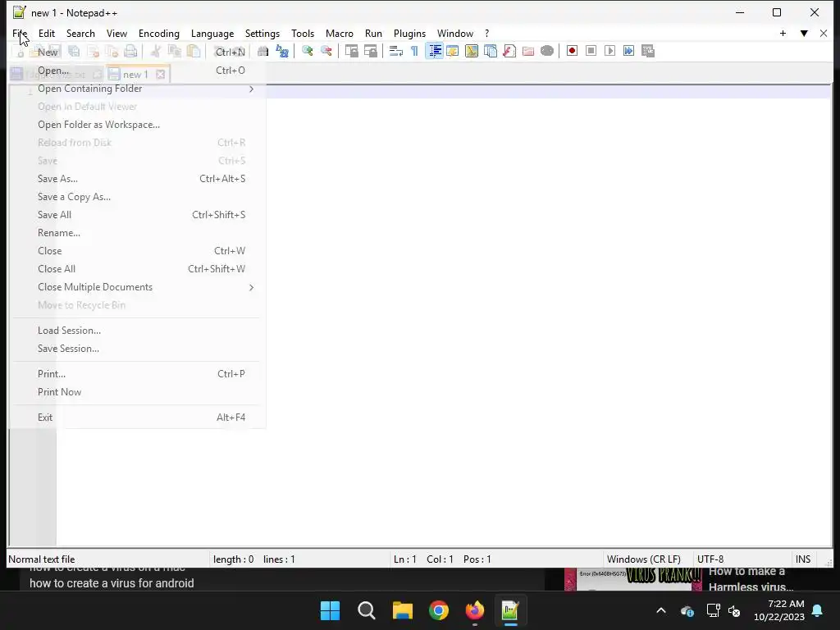
Task: Open File Explorer from taskbar
Action: 402,610
